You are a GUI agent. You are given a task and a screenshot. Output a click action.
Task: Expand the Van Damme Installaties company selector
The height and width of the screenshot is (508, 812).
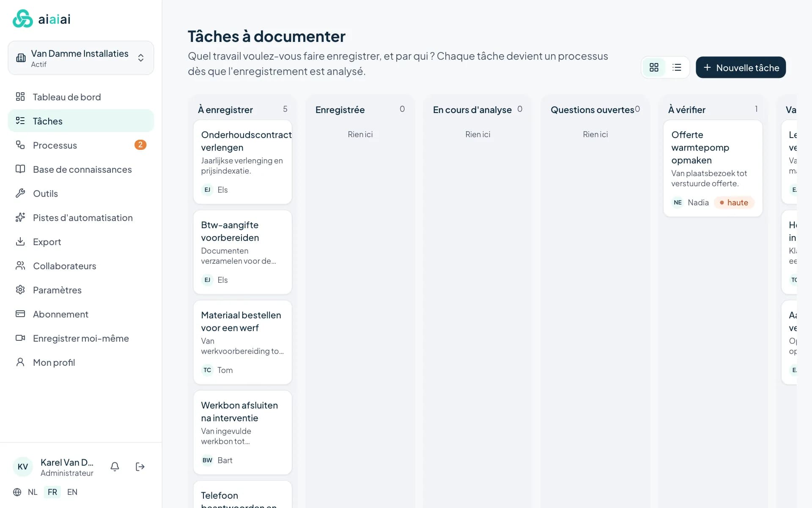click(x=81, y=58)
